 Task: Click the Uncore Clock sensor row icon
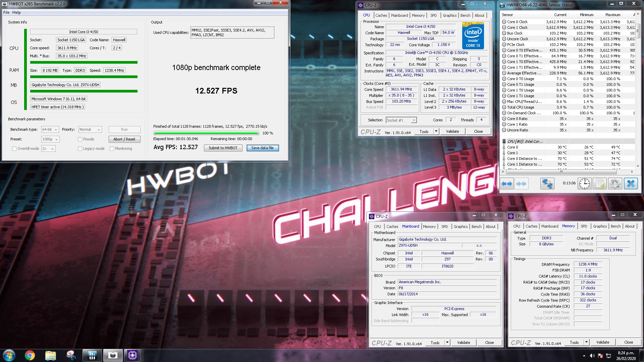click(504, 39)
